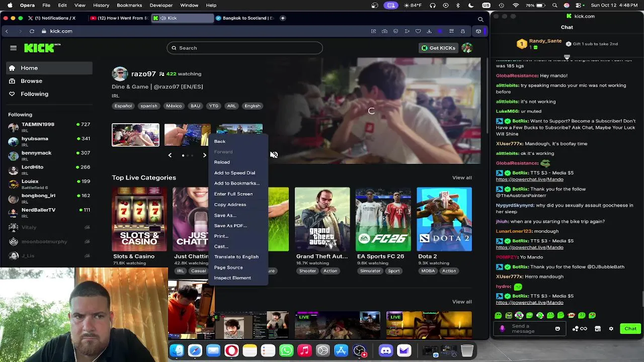Viewport: 644px width, 362px height.
Task: Open Music app in the Dock
Action: click(304, 350)
